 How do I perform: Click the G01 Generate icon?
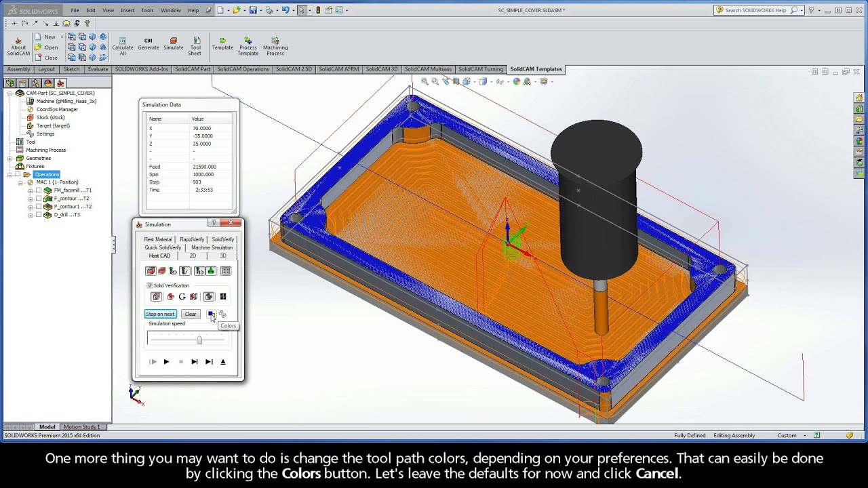(x=149, y=44)
